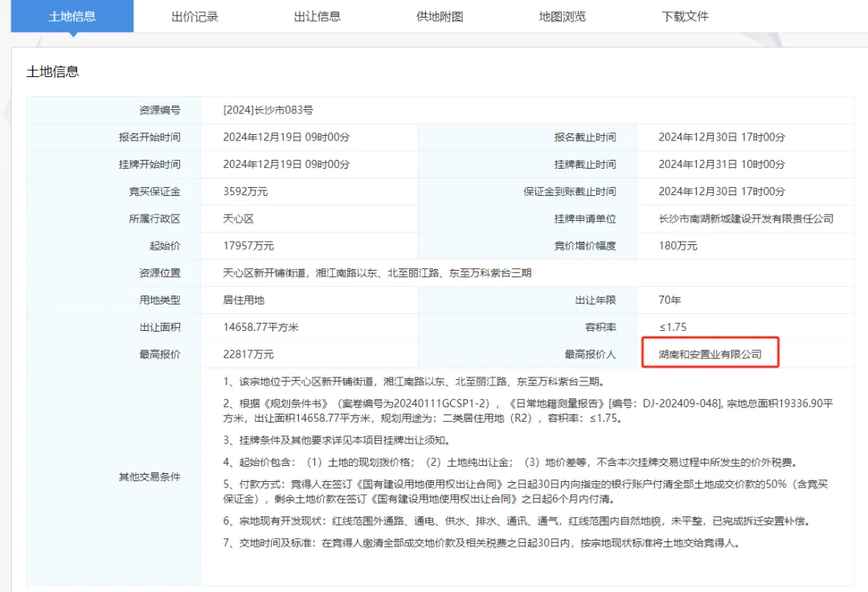The width and height of the screenshot is (868, 592).
Task: Select the deposit amount 3592万元
Action: coord(245,191)
